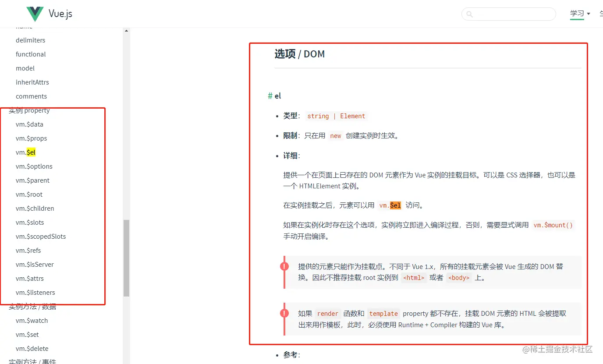The image size is (603, 364).
Task: Go to inheritAttrs sidebar entry
Action: click(x=32, y=82)
